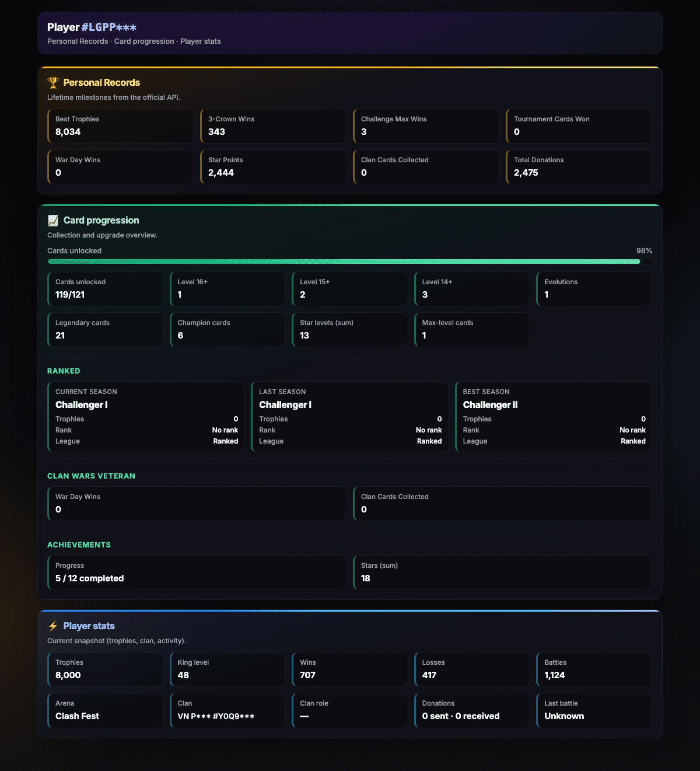The height and width of the screenshot is (771, 700).
Task: Select the Achievements Progress 5 / 12 card
Action: [197, 573]
